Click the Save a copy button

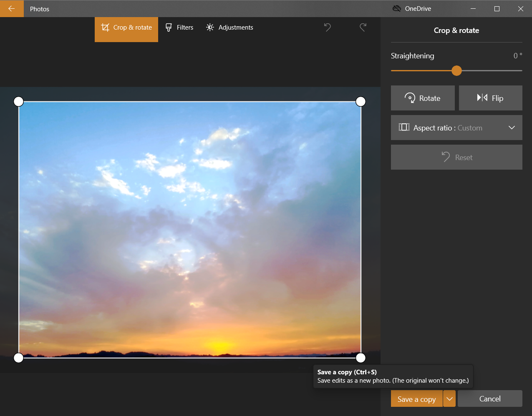[x=416, y=399]
